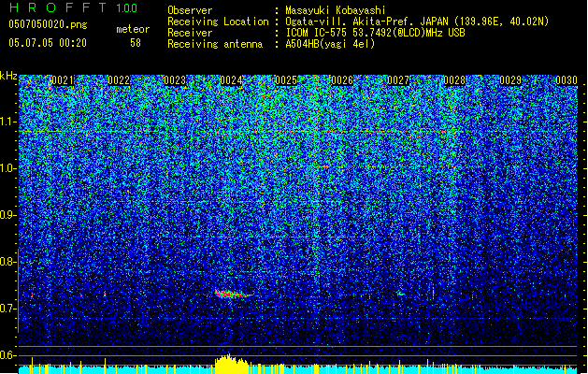The width and height of the screenshot is (588, 374).
Task: Click the bright red meteor echo near 0024
Action: coord(234,295)
